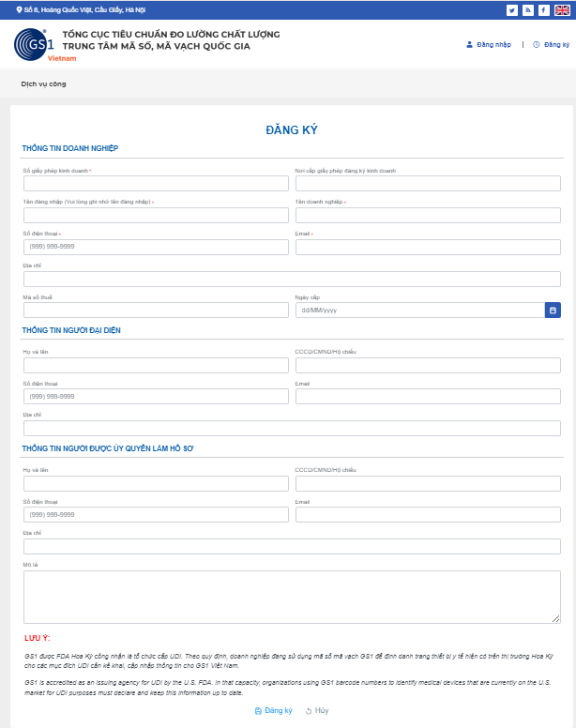Click the Tên doanh nghiệp input
The height and width of the screenshot is (728, 576).
pyautogui.click(x=428, y=216)
